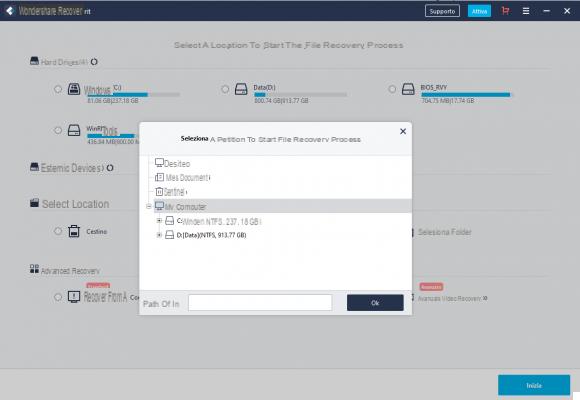Viewport: 580px width, 400px height.
Task: Select the Windows (C:) drive radio button
Action: click(x=58, y=89)
